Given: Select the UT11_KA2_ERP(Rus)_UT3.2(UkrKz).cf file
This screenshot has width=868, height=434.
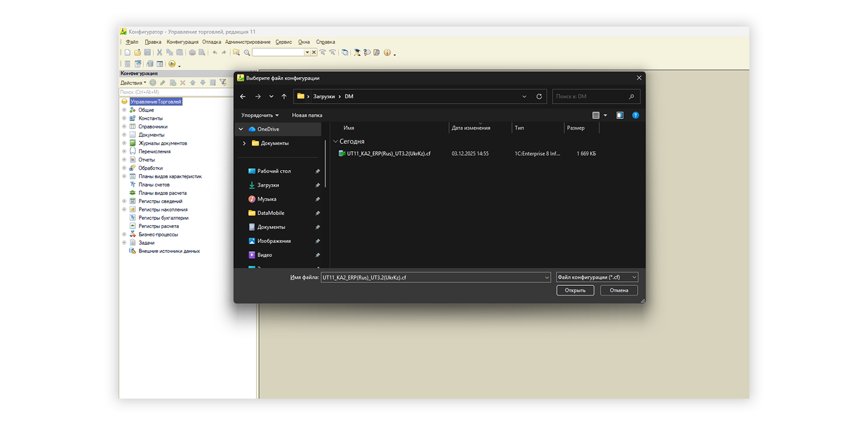Looking at the screenshot, I should (x=388, y=154).
